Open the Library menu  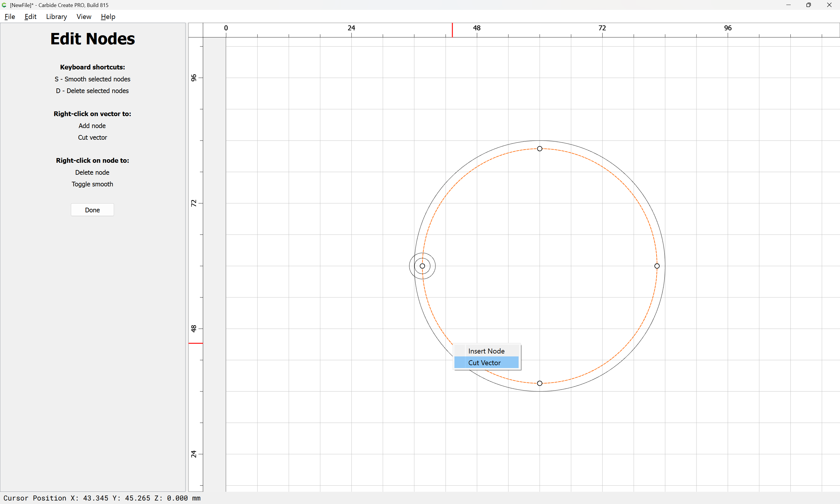click(x=56, y=17)
